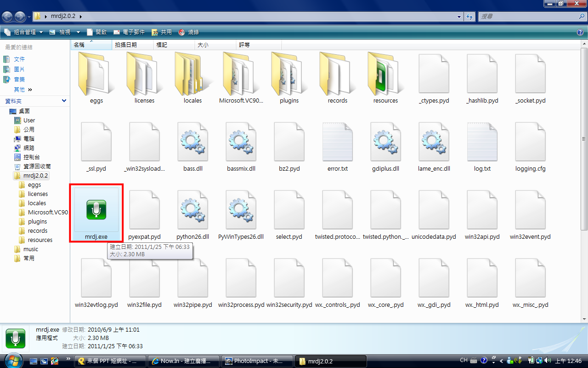Open the eggs folder icon in the file grid

click(96, 74)
